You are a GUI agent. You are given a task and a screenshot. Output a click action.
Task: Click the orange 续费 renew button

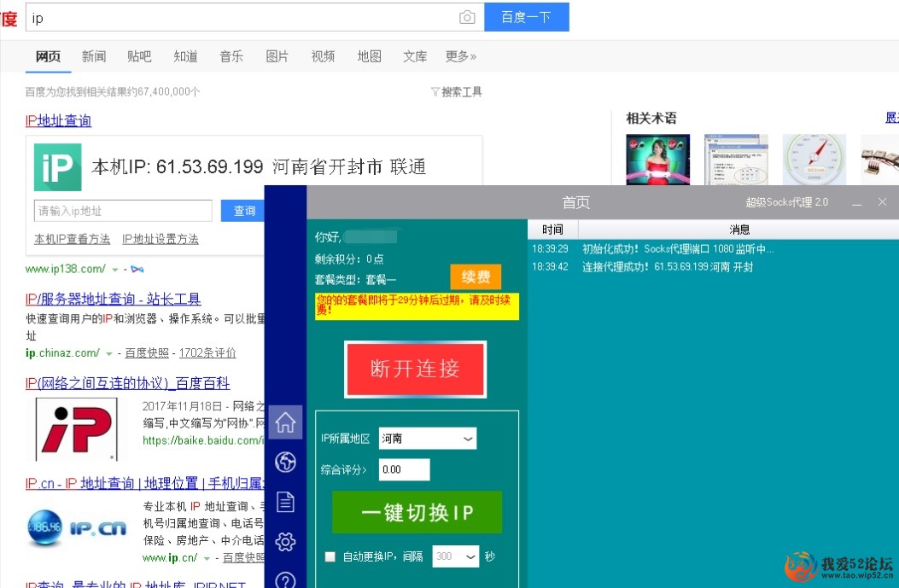(x=476, y=277)
